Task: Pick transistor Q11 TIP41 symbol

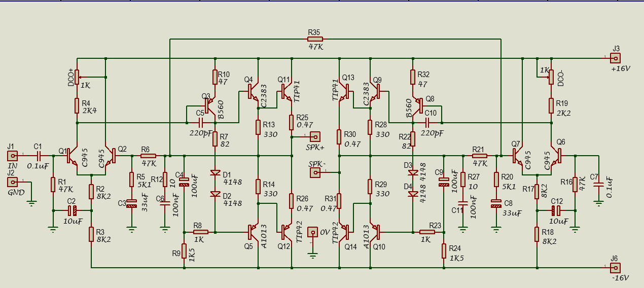Action: 287,91
